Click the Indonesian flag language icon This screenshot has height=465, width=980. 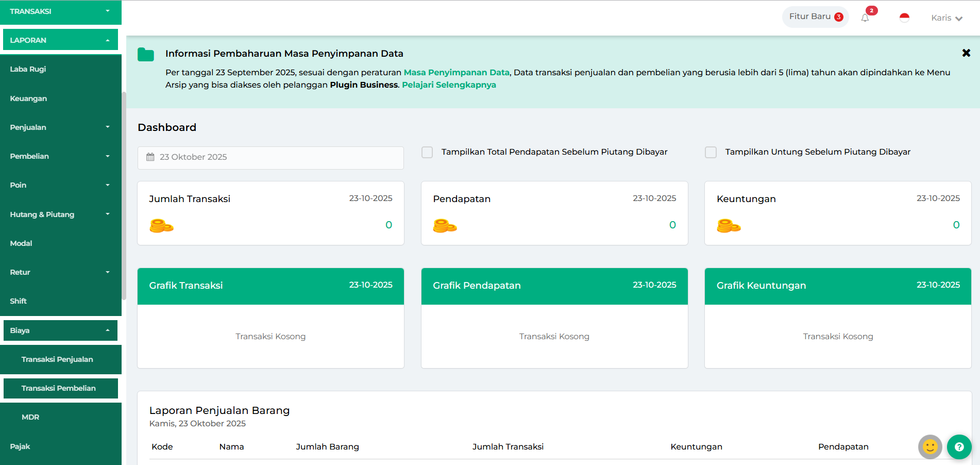(x=904, y=18)
